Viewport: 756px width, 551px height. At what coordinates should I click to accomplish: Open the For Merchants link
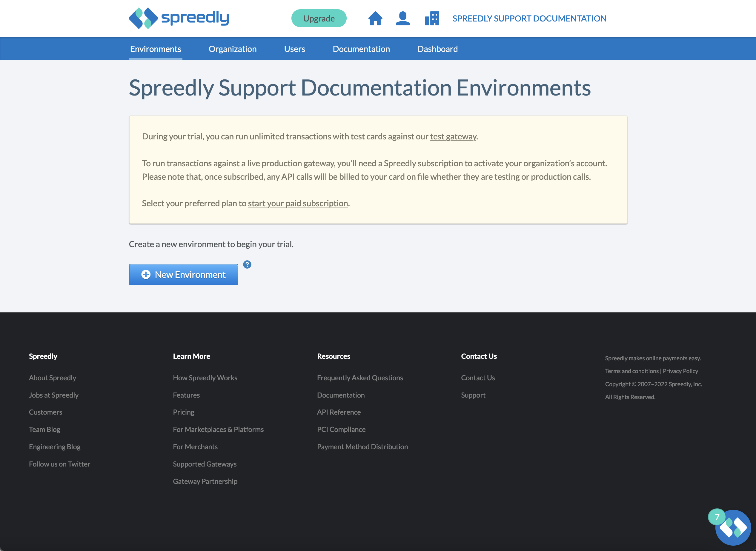pyautogui.click(x=195, y=447)
